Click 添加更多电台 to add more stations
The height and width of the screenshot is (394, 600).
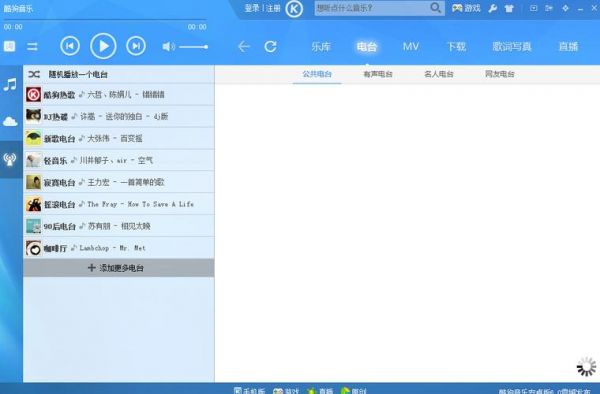tap(119, 268)
